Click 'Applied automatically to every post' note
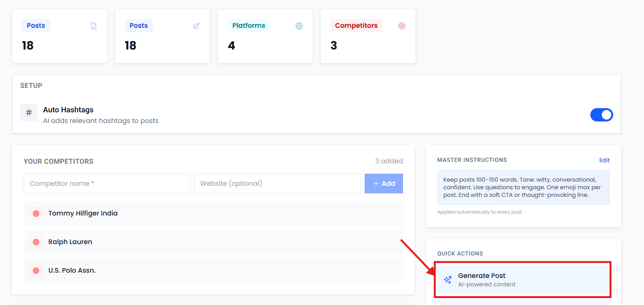This screenshot has height=305, width=644. pyautogui.click(x=480, y=212)
